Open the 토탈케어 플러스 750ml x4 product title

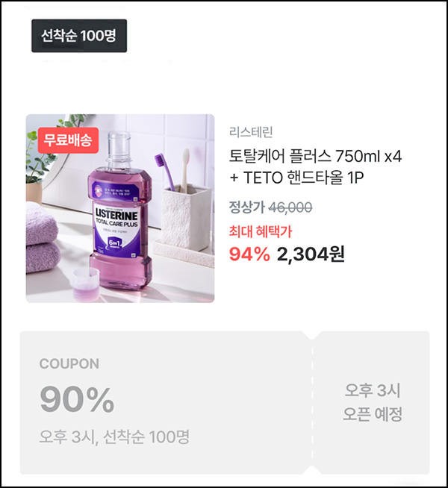click(x=315, y=156)
